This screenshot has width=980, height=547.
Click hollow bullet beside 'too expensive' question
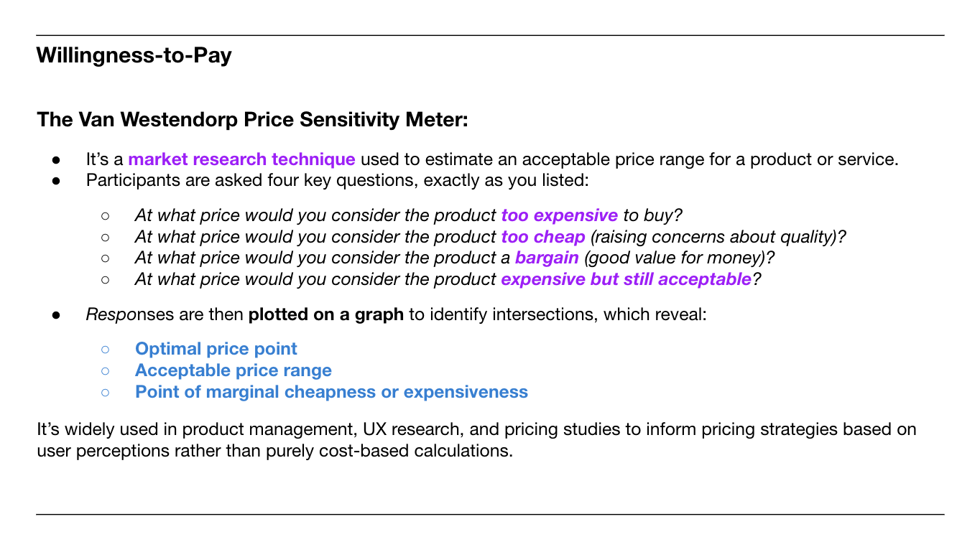point(105,216)
